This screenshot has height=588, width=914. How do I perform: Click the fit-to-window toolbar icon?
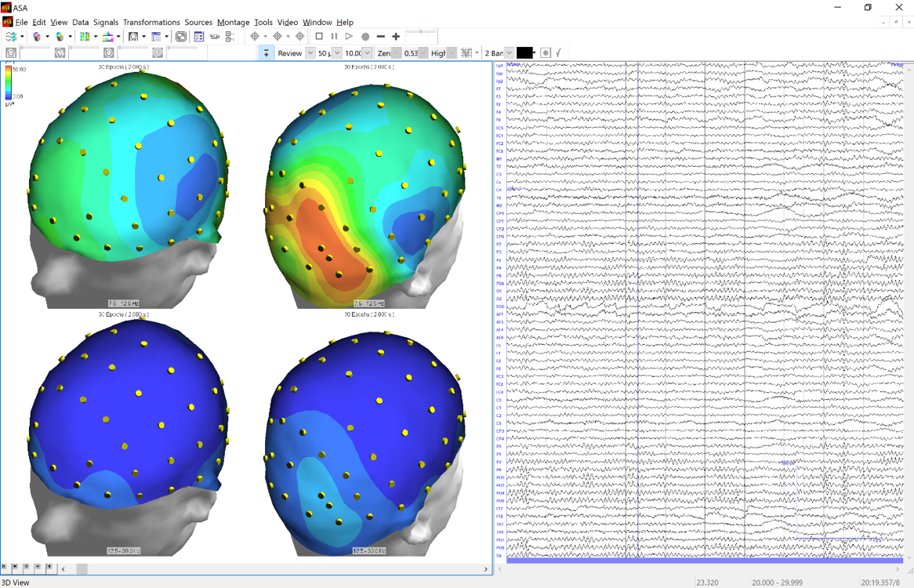[x=181, y=36]
